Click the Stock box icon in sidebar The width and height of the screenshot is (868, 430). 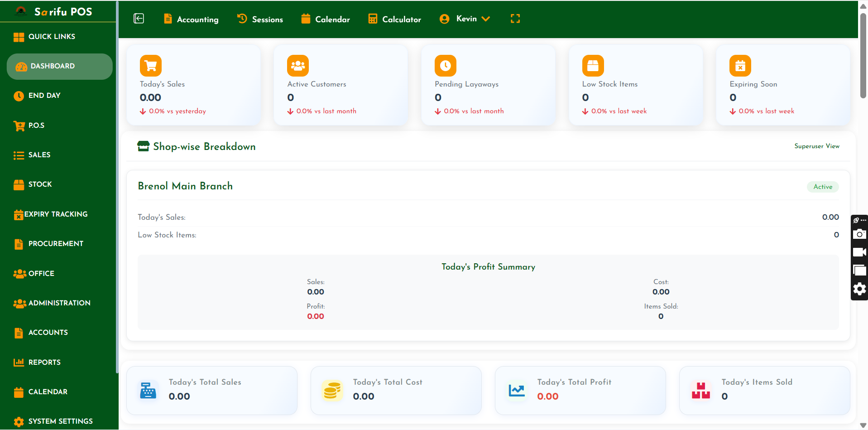pos(19,184)
